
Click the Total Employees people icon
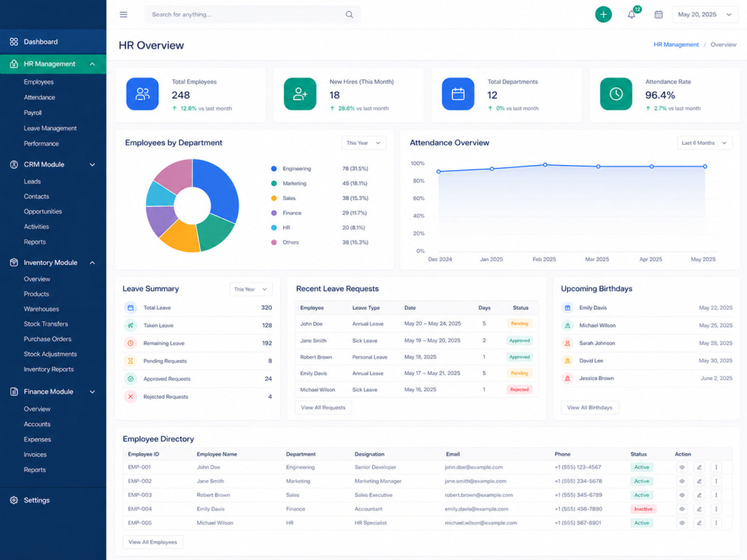(142, 94)
